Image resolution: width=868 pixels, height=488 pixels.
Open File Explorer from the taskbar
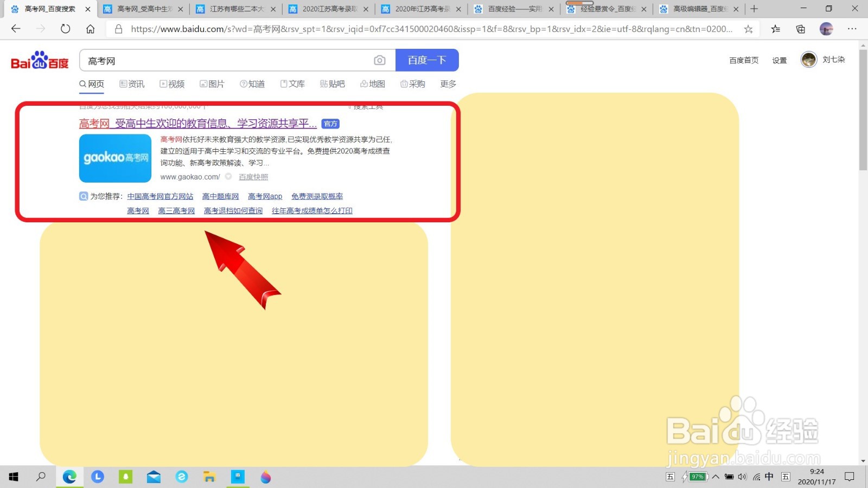click(x=209, y=477)
